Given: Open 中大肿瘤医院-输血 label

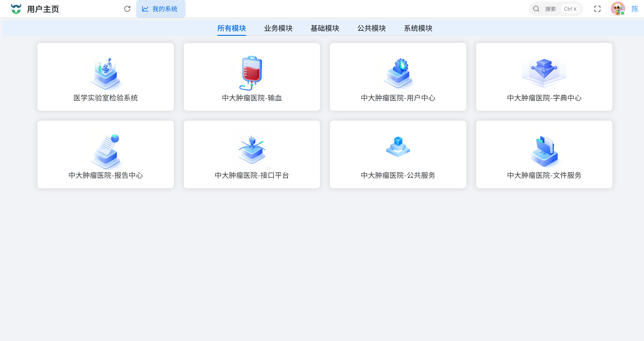Looking at the screenshot, I should pyautogui.click(x=252, y=98).
